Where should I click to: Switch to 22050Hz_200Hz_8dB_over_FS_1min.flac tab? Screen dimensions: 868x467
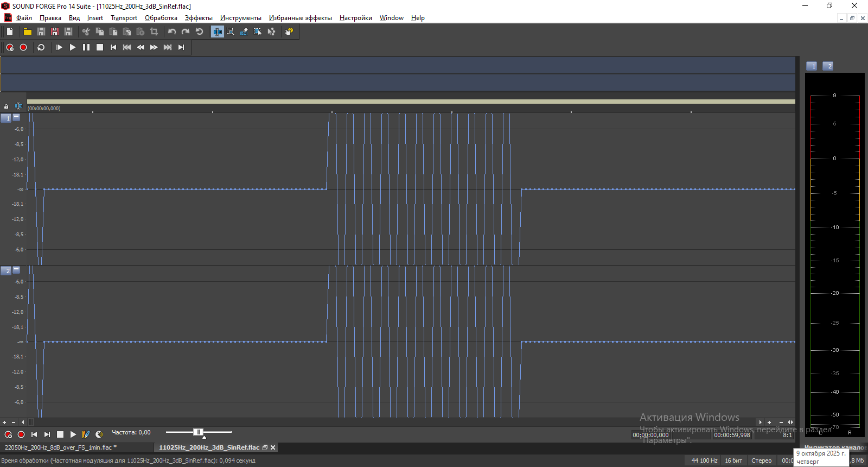(60, 447)
